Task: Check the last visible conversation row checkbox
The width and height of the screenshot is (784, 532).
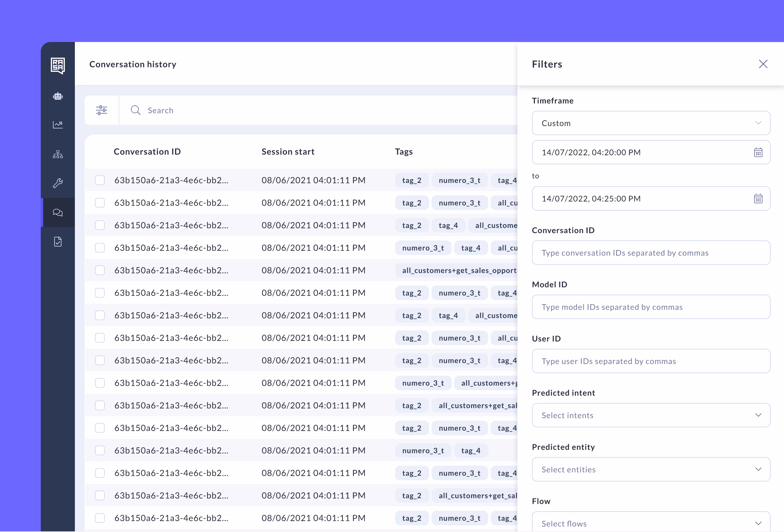Action: coord(100,518)
